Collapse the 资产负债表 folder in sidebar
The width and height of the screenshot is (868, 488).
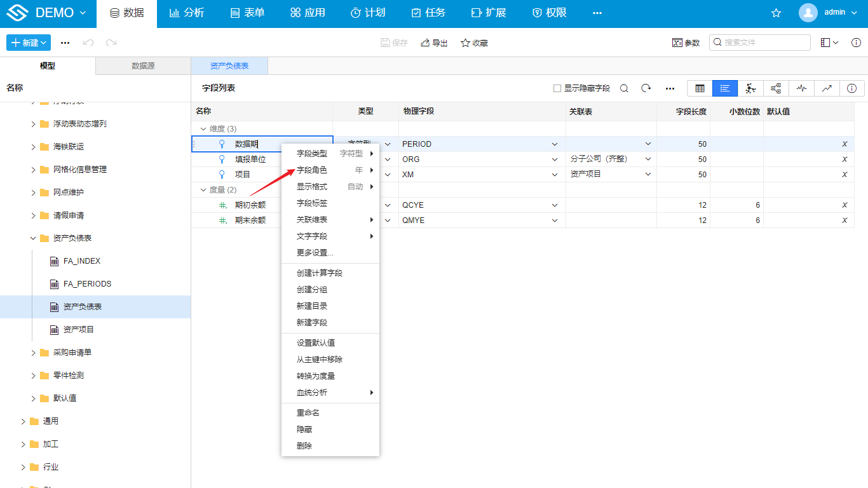coord(33,238)
